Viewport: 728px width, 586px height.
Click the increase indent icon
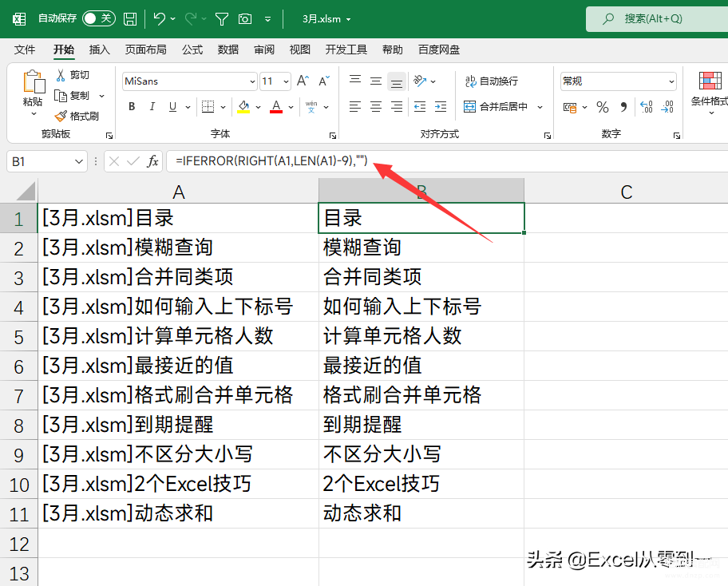click(440, 107)
